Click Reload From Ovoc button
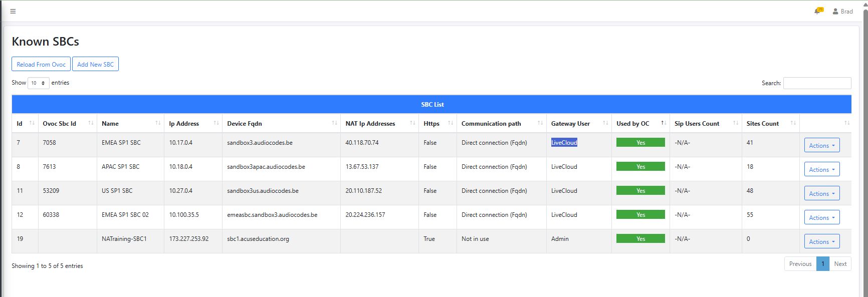Image resolution: width=868 pixels, height=297 pixels. click(41, 64)
